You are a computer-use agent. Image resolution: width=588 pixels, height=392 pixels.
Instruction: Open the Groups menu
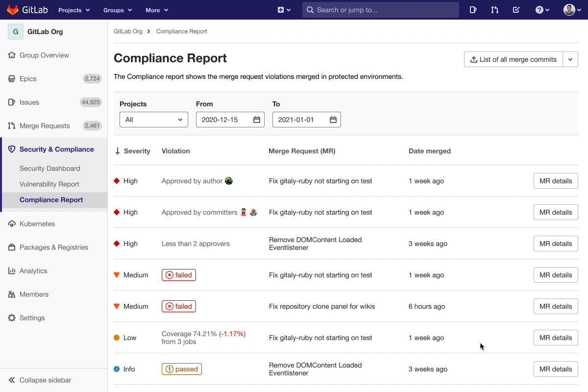117,10
